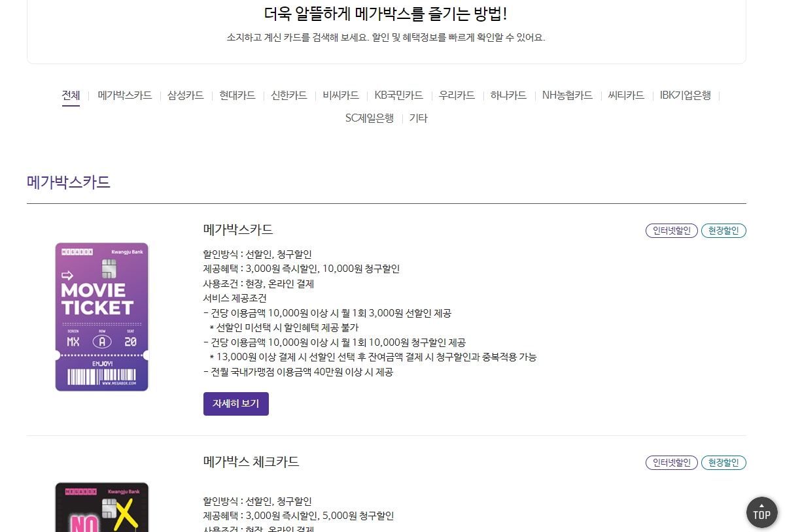Click the MOVIE TICKET card image

tap(101, 316)
